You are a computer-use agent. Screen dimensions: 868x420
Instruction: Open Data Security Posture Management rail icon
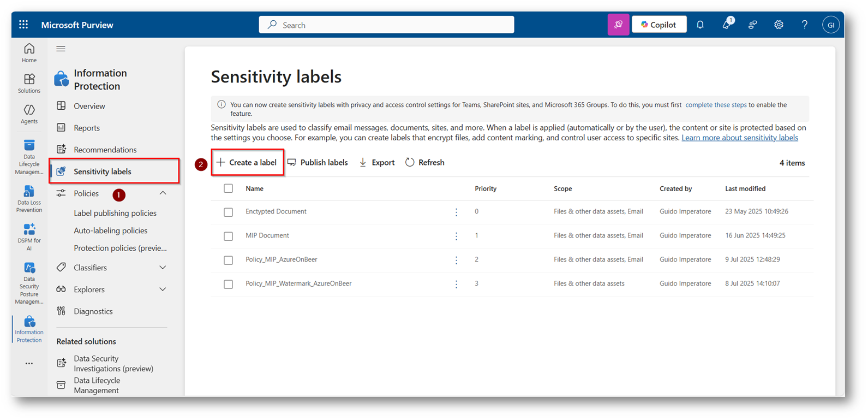[x=29, y=283]
